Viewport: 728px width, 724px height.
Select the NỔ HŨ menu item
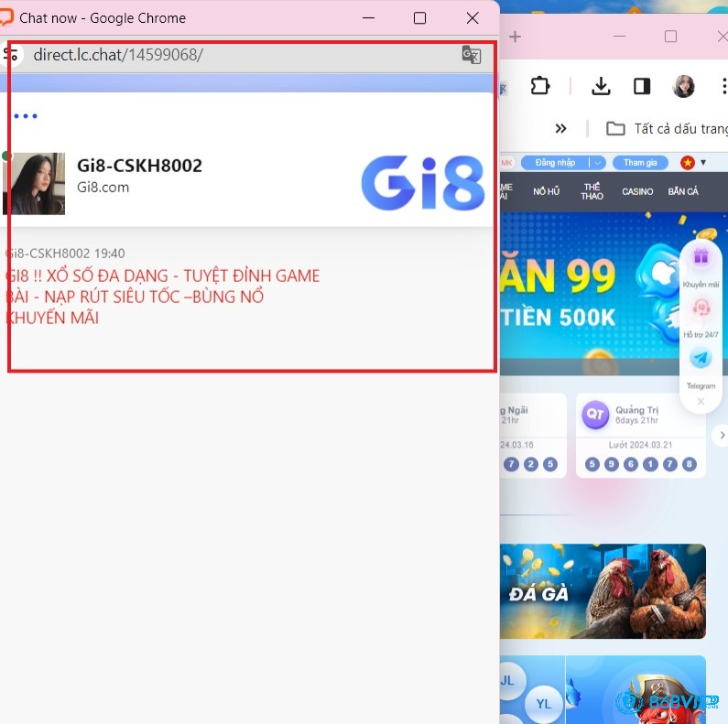547,191
